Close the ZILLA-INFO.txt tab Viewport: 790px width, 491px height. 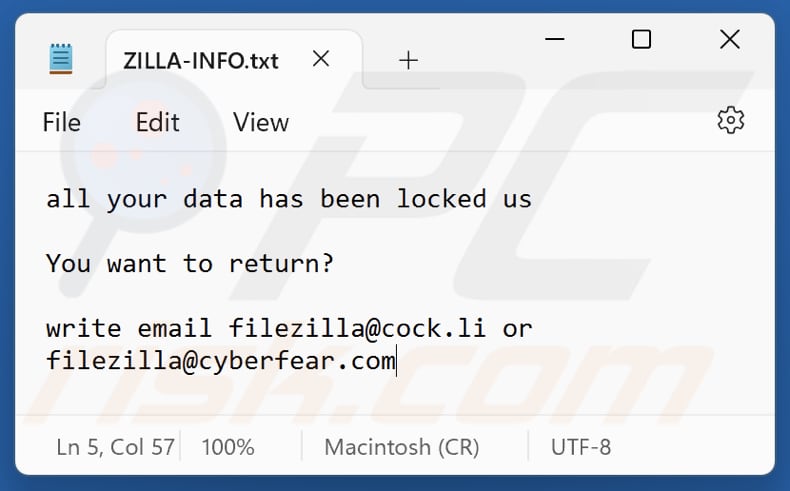coord(321,59)
